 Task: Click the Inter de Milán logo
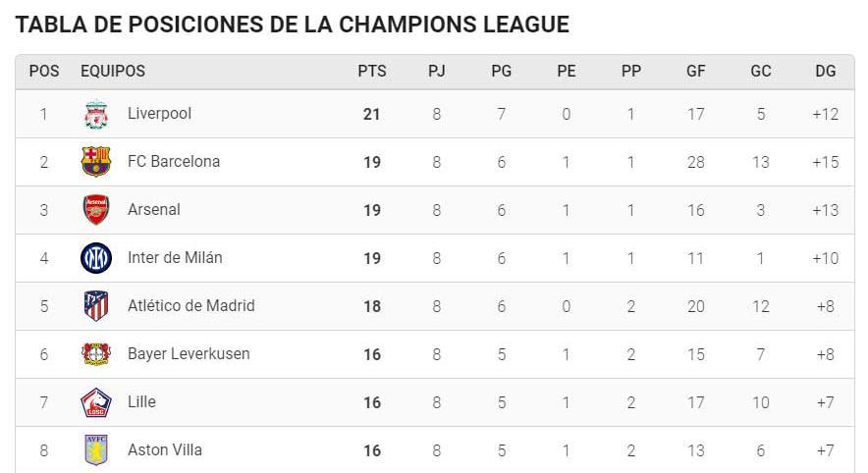pos(96,258)
